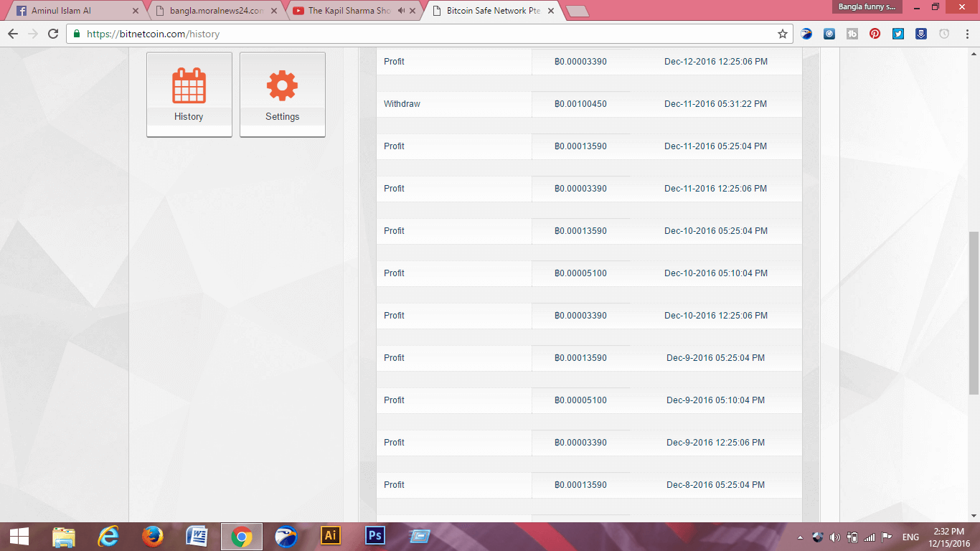Open the volume control in system tray
980x551 pixels.
[834, 537]
